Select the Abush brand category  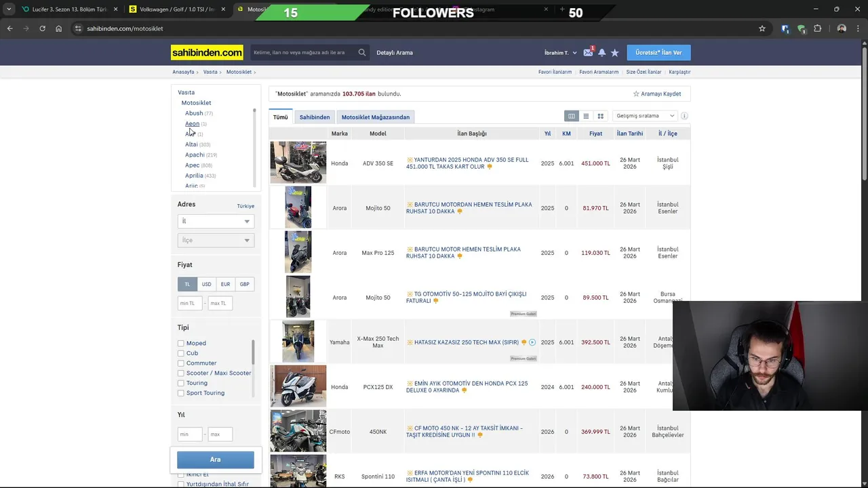coord(194,113)
